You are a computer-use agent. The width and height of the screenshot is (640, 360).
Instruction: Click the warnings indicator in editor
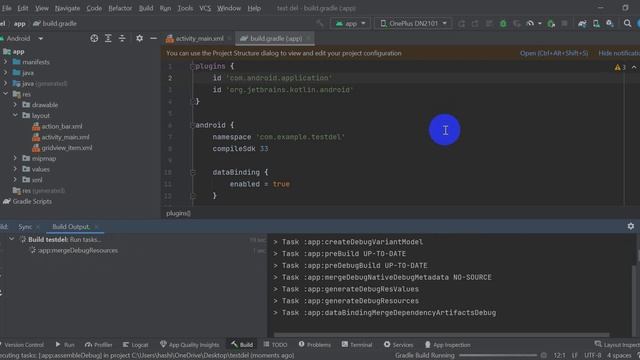pyautogui.click(x=620, y=67)
